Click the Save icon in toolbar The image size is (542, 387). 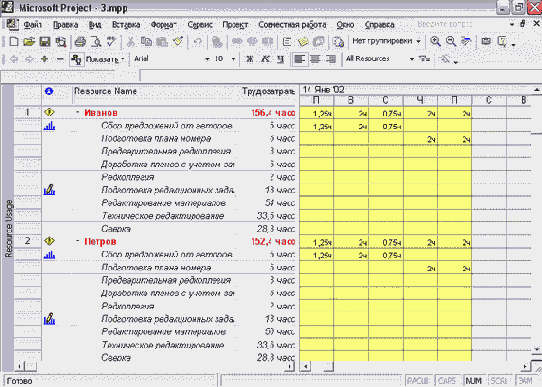click(45, 42)
